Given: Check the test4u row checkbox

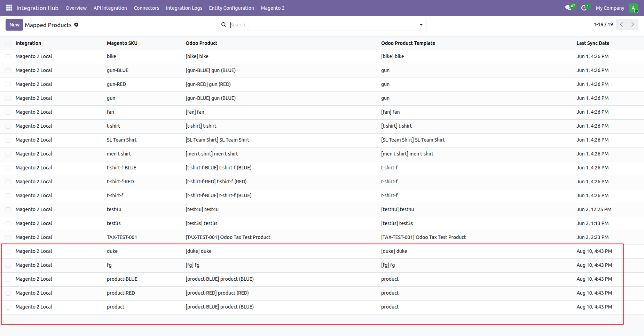Looking at the screenshot, I should [8, 210].
